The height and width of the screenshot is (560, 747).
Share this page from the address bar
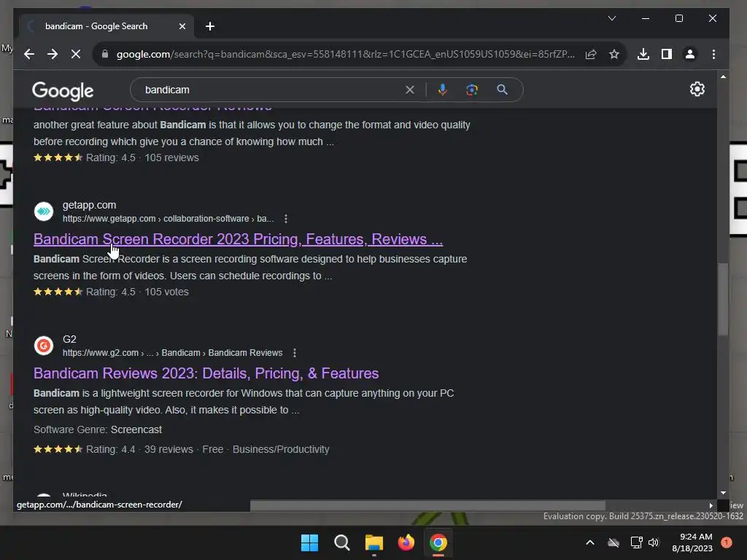[591, 54]
